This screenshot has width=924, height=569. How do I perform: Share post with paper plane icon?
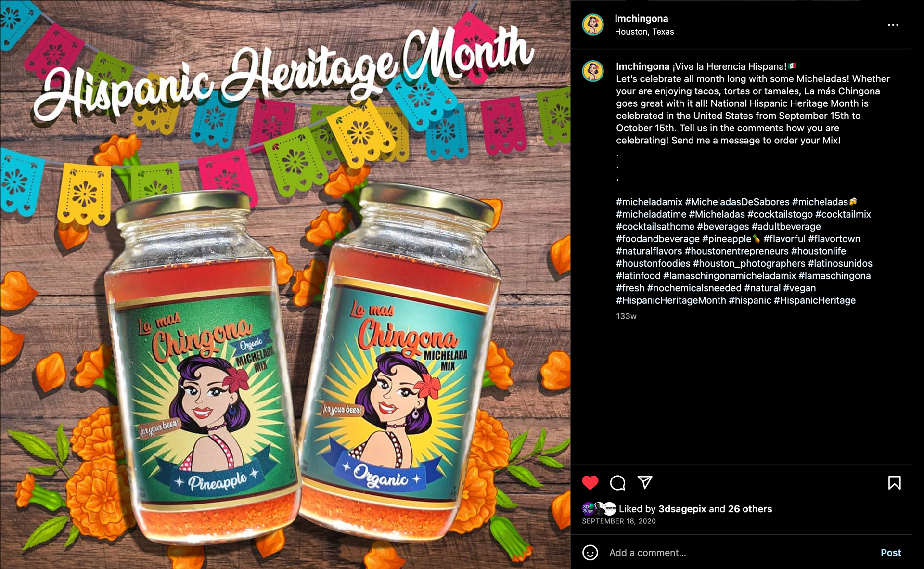click(x=645, y=482)
